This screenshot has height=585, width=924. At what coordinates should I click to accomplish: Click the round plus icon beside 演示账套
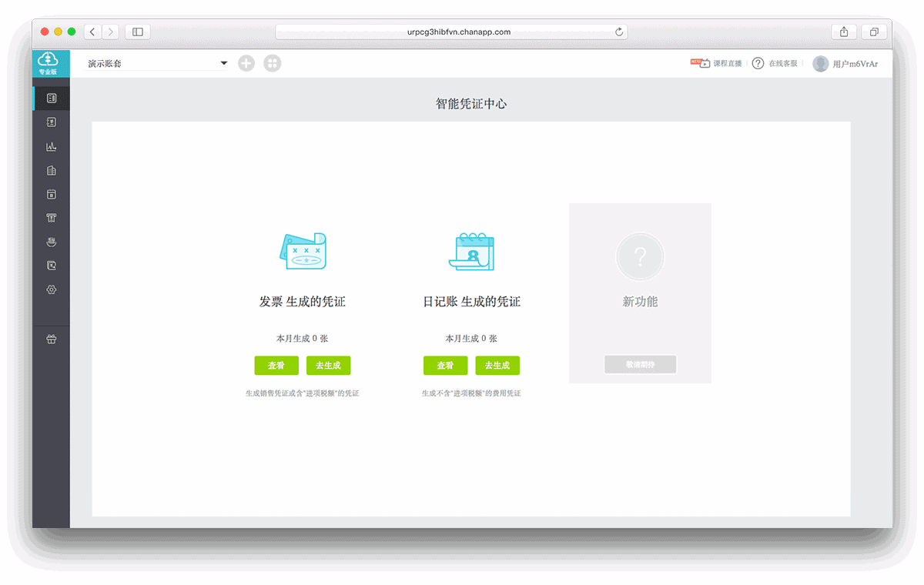point(246,63)
